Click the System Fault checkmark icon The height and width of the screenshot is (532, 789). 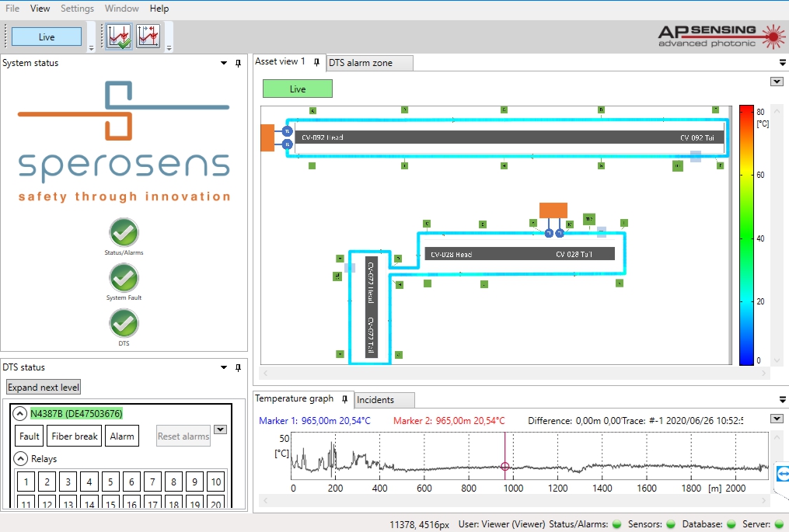click(x=124, y=277)
